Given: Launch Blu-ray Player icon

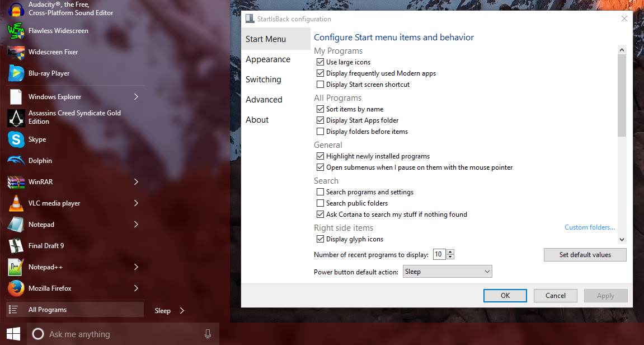Looking at the screenshot, I should click(x=16, y=73).
